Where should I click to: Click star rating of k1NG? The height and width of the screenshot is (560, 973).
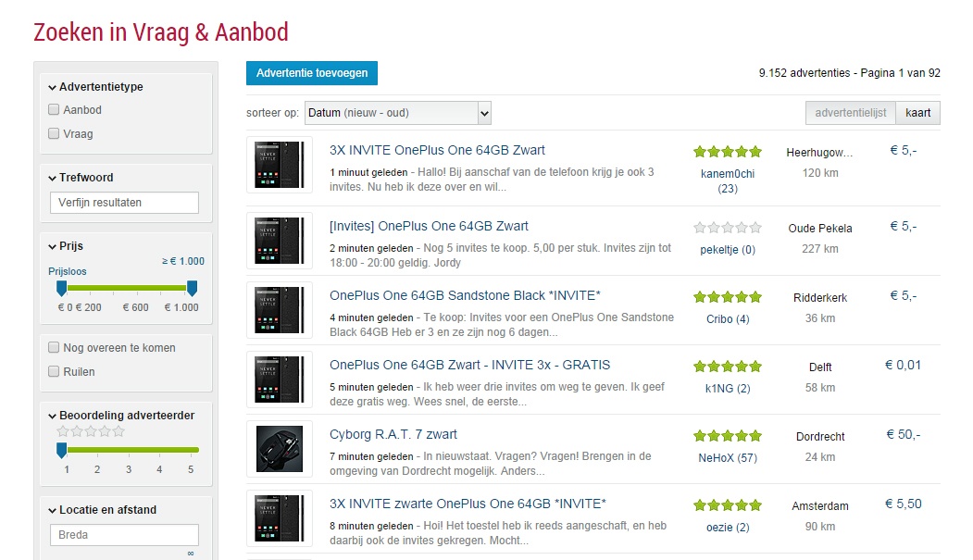[728, 367]
